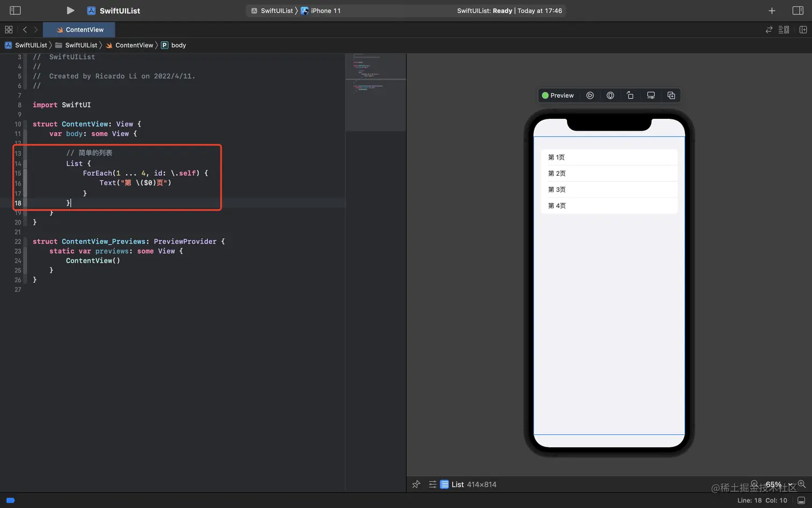This screenshot has height=508, width=812.
Task: Click 'static var previews' code line
Action: 116,251
